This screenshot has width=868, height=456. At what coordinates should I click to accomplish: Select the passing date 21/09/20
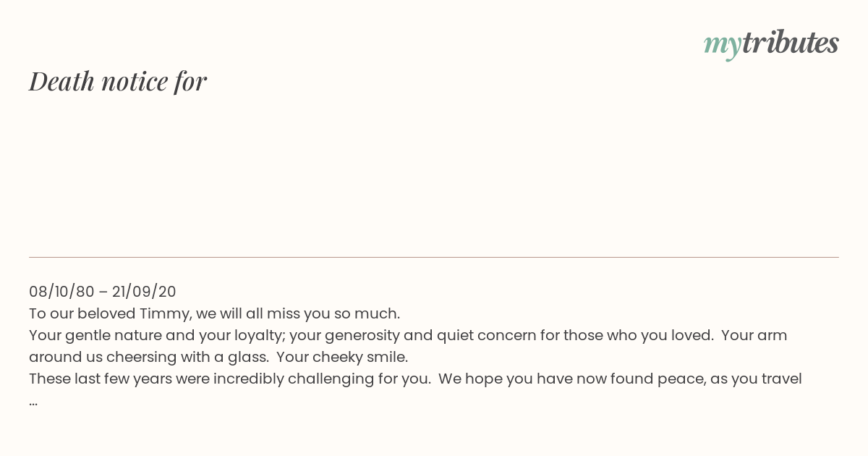click(144, 292)
